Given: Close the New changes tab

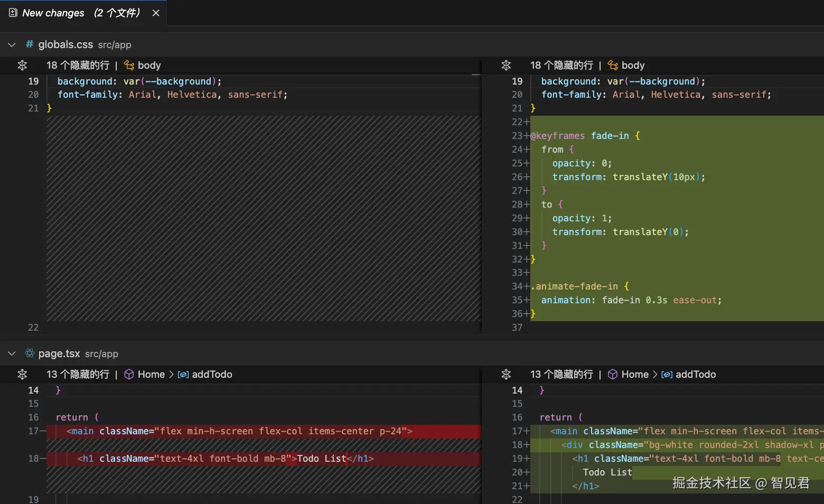Looking at the screenshot, I should point(156,13).
